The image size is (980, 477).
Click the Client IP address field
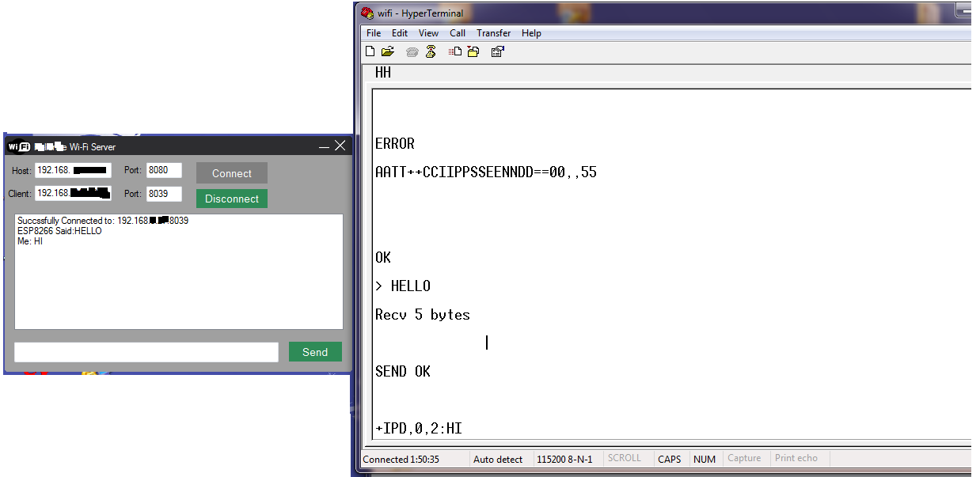73,193
